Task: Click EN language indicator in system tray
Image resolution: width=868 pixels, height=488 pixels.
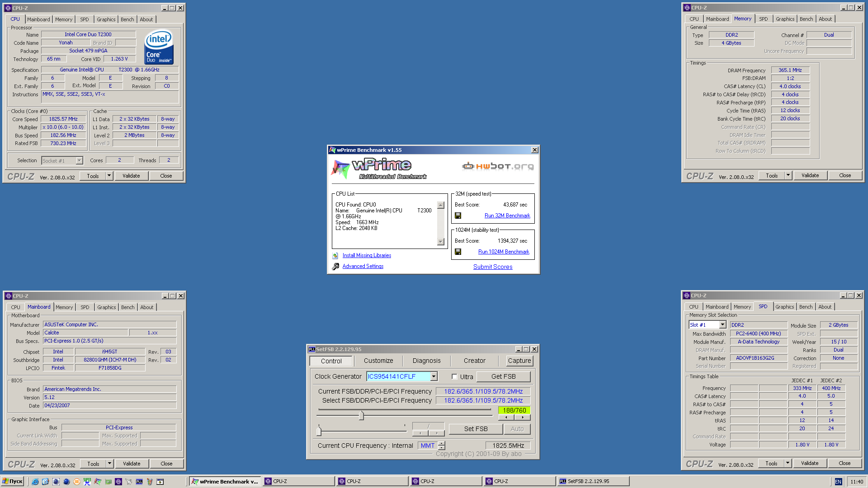Action: pyautogui.click(x=838, y=482)
